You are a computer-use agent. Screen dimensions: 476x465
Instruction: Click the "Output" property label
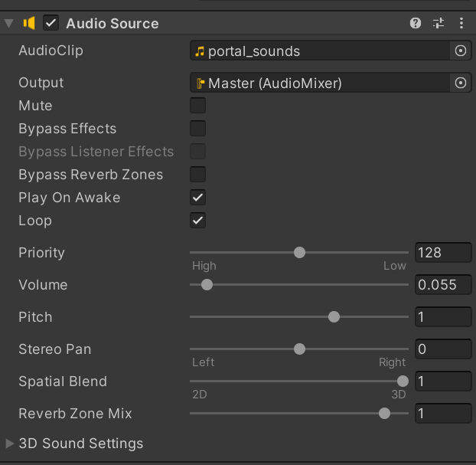pos(41,83)
